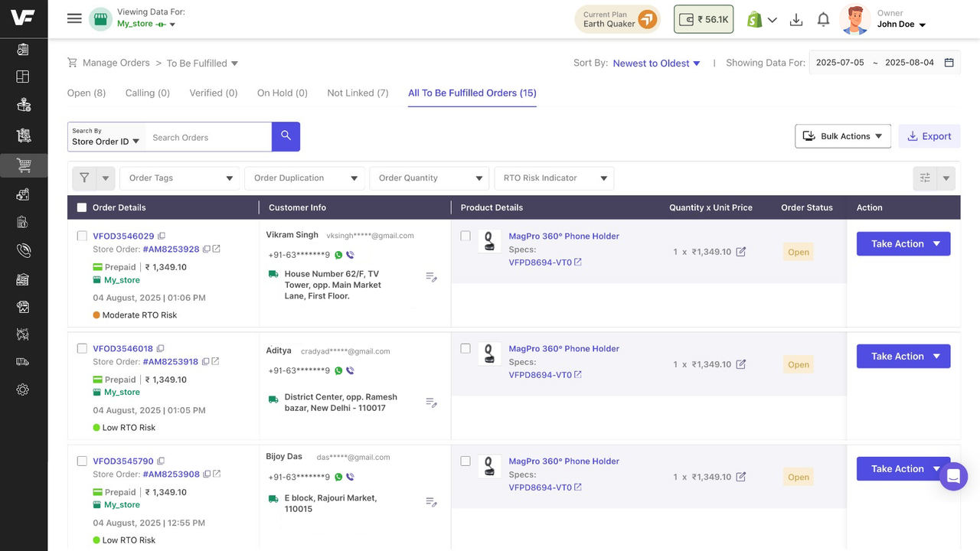Click the download icon in the header
The width and height of the screenshot is (980, 551).
[x=796, y=20]
